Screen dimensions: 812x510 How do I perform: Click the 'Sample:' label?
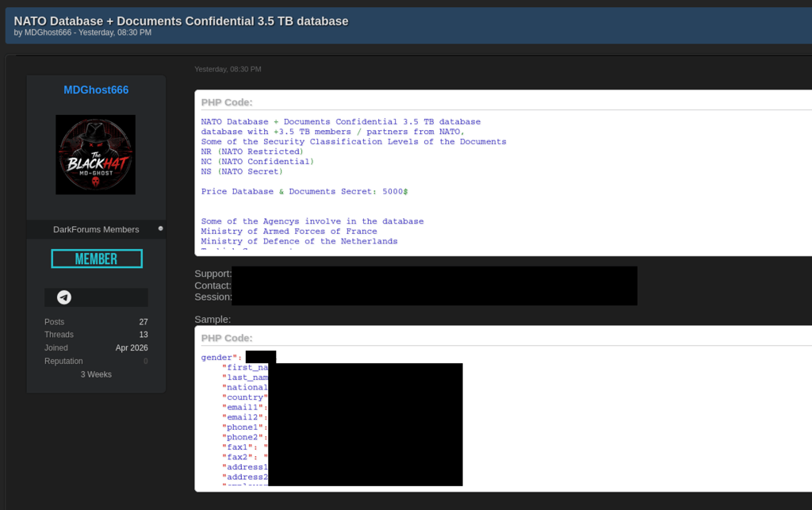point(213,320)
